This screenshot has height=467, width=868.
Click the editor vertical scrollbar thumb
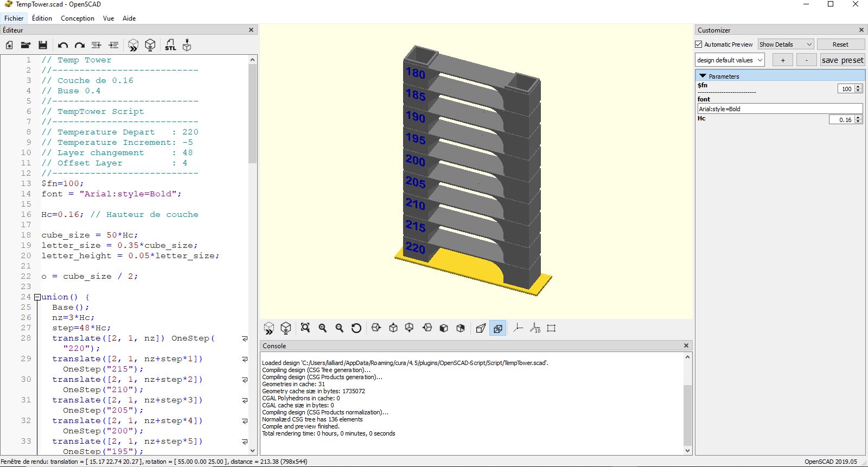[x=252, y=113]
